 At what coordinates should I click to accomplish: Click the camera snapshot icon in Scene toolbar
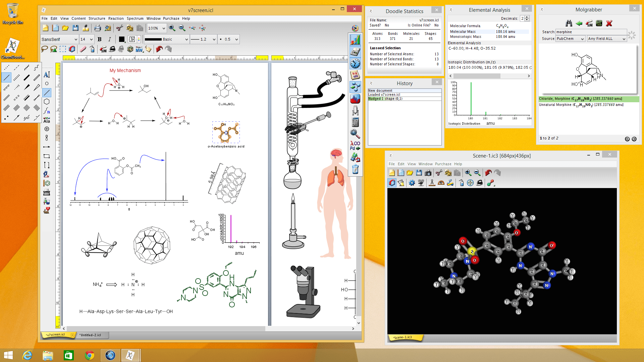(x=428, y=173)
